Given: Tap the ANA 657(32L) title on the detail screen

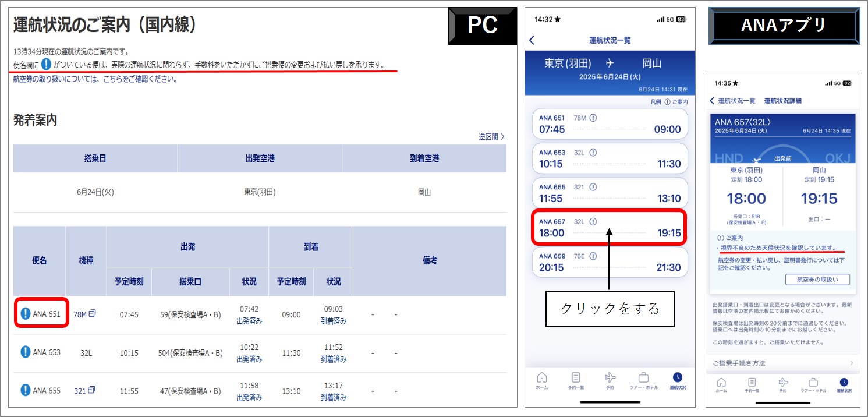Looking at the screenshot, I should coord(742,122).
